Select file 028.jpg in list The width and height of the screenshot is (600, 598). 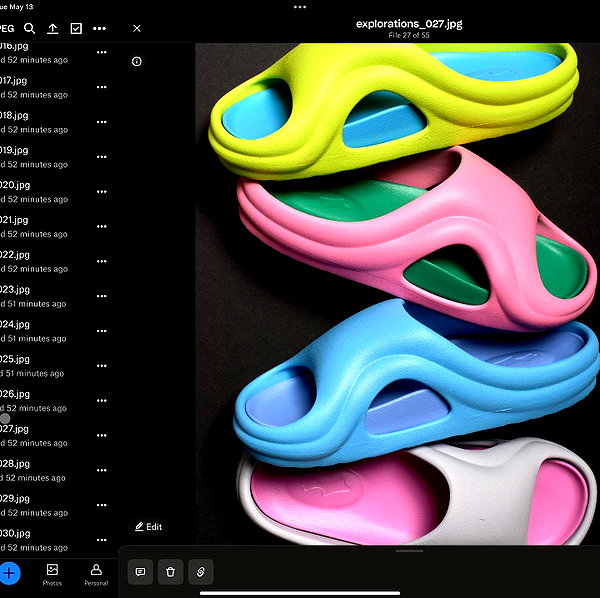(57, 470)
